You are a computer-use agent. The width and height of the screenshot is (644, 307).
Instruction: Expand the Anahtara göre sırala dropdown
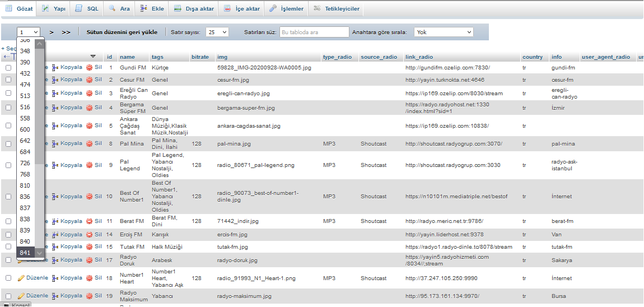coord(444,32)
